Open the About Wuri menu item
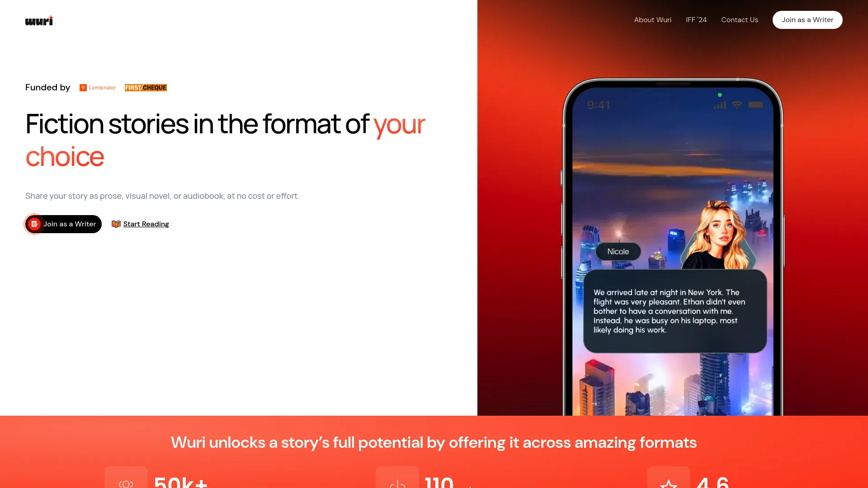Image resolution: width=868 pixels, height=488 pixels. click(652, 20)
